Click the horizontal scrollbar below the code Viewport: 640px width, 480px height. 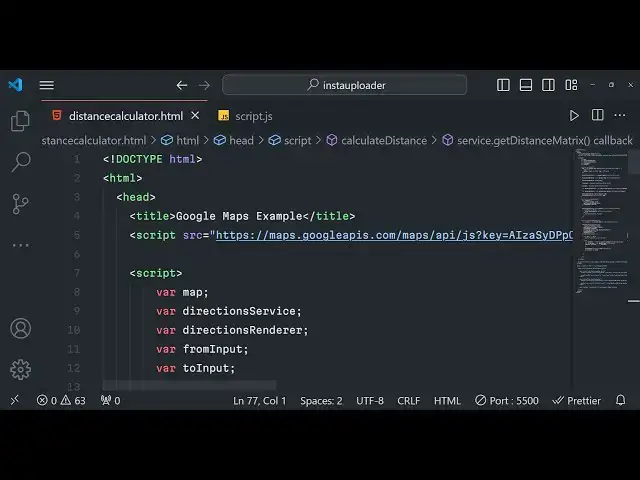(189, 385)
